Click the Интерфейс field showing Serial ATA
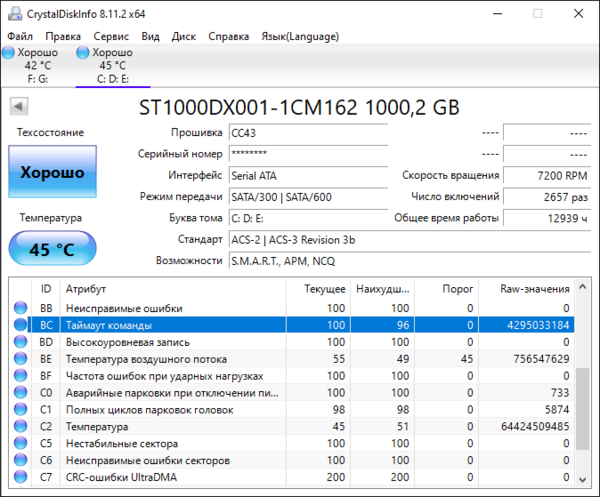This screenshot has height=497, width=600. click(308, 176)
